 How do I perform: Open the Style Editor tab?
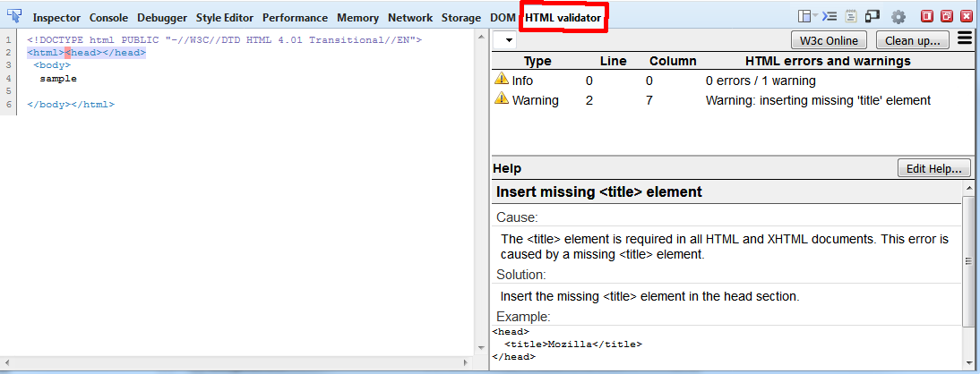[224, 18]
